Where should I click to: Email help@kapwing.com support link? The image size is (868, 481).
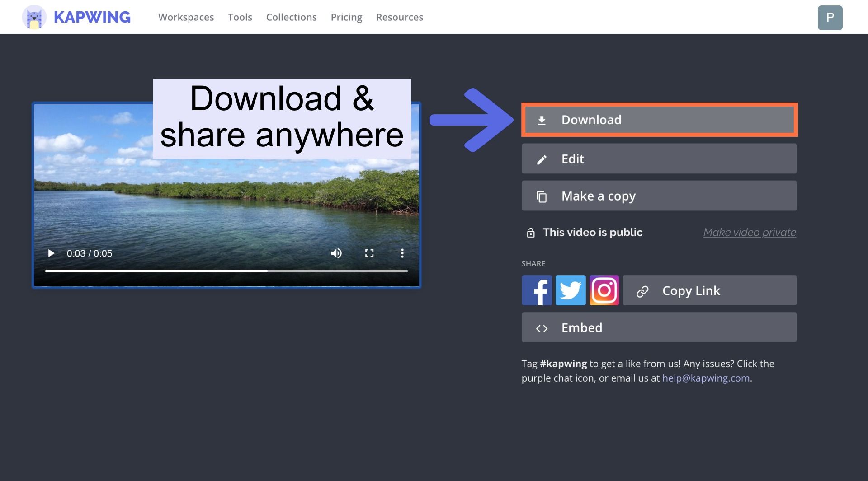[705, 378]
